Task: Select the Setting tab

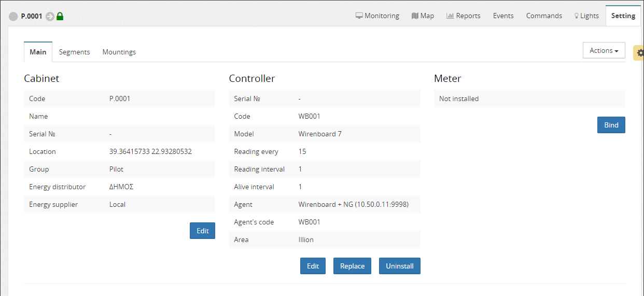Action: [623, 16]
